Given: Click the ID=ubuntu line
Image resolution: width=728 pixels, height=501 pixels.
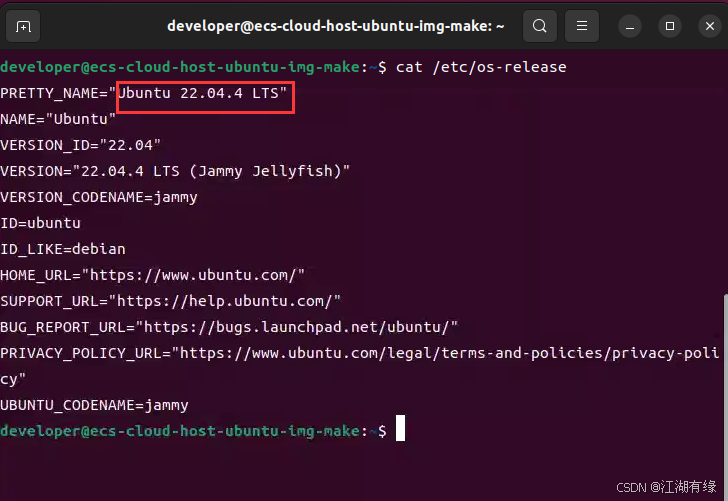Looking at the screenshot, I should [x=40, y=223].
